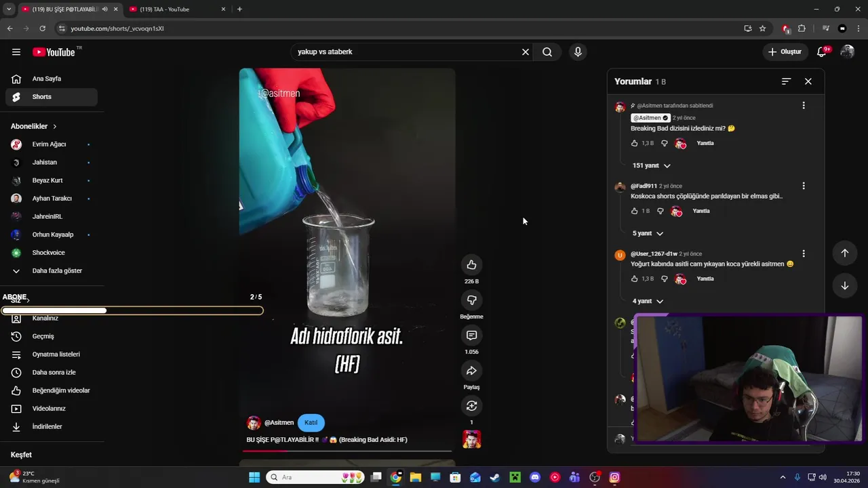868x488 pixels.
Task: Open Geçmiş history in the sidebar
Action: pyautogui.click(x=52, y=336)
